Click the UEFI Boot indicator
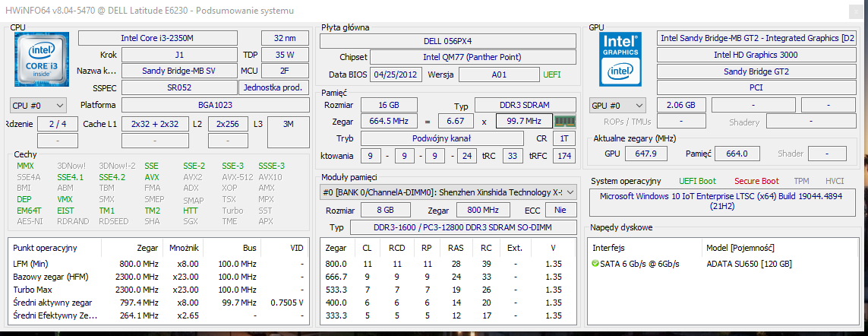Viewport: 868px width, 336px height. pyautogui.click(x=696, y=181)
